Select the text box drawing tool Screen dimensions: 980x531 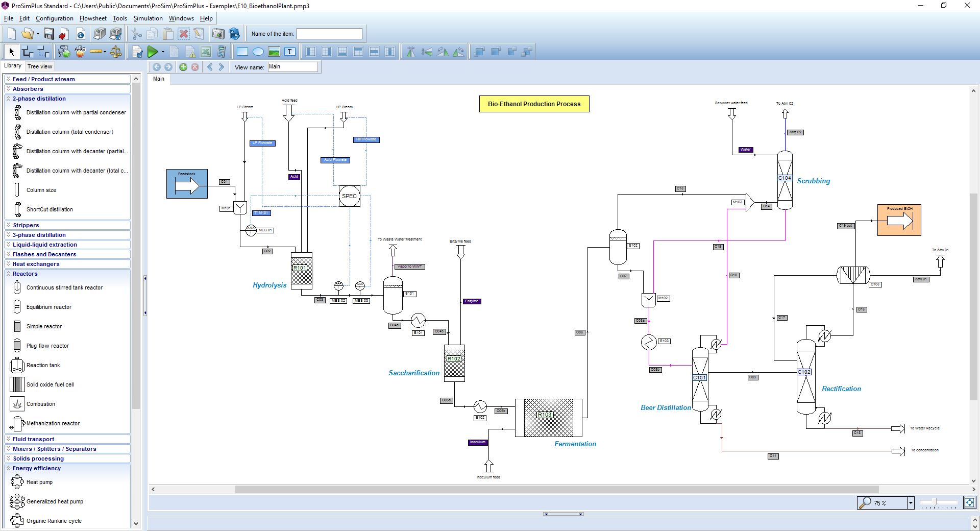point(290,52)
